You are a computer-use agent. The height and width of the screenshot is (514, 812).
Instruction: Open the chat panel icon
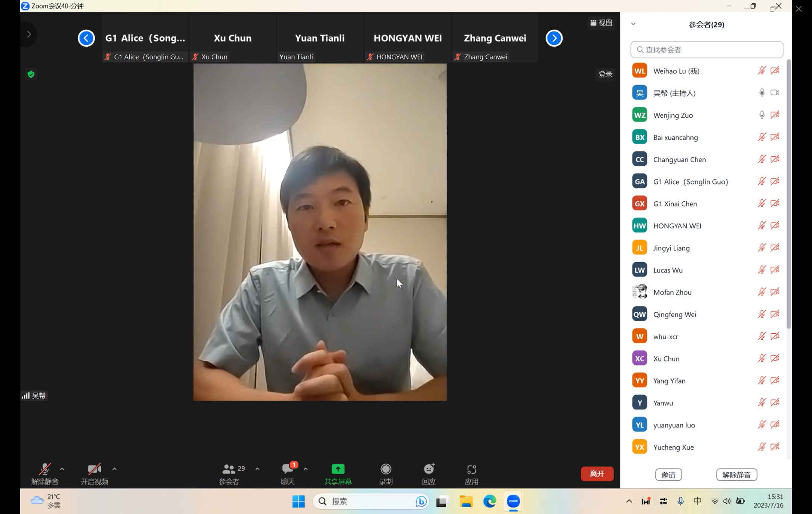[x=288, y=469]
